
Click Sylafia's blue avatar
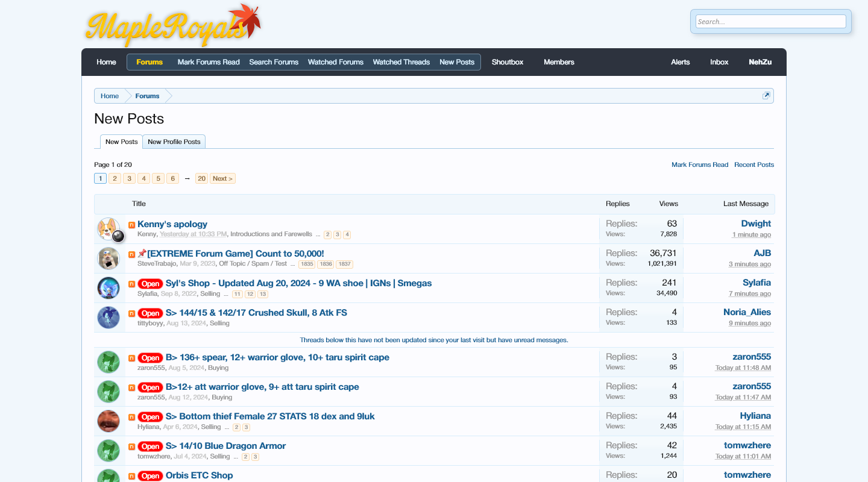click(108, 288)
